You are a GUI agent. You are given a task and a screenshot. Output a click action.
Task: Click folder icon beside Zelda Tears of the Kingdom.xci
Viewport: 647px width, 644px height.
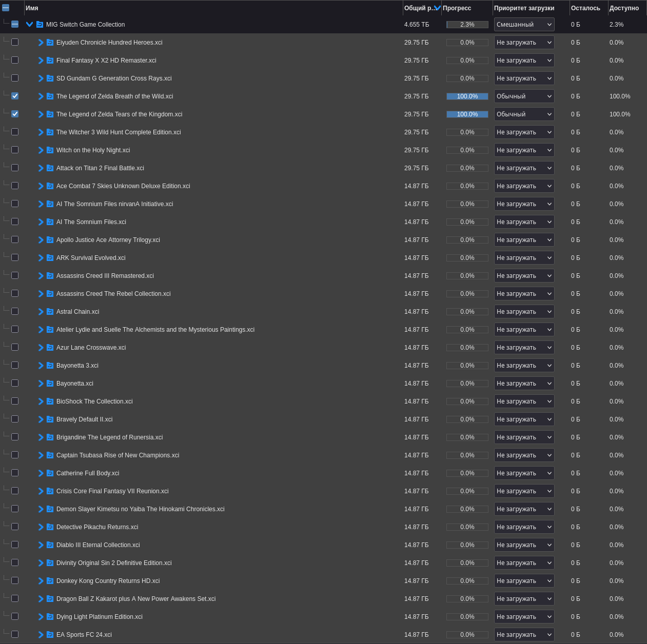[50, 114]
